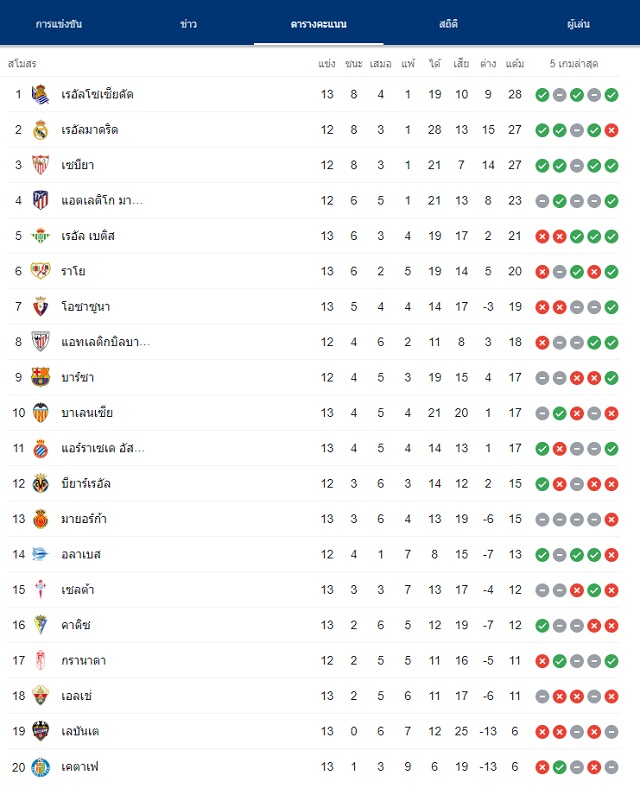Open team link เรอัลโซเซียดัด
This screenshot has height=788, width=640.
(97, 94)
